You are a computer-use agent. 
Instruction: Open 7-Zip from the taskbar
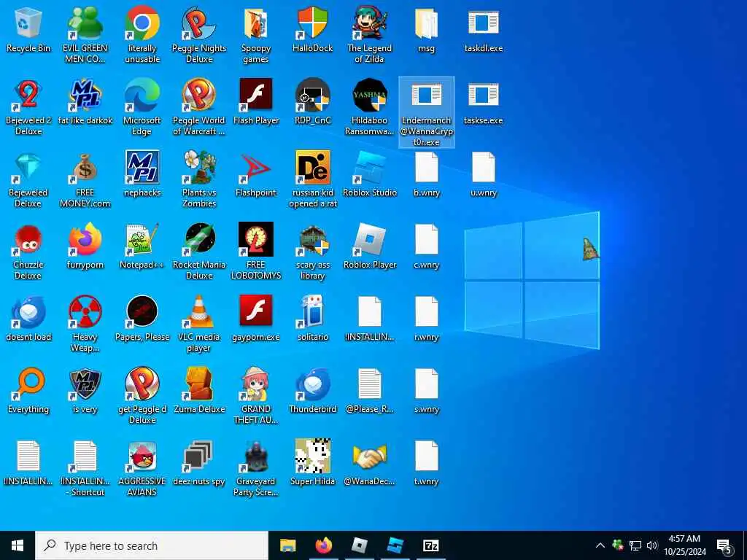pyautogui.click(x=430, y=545)
